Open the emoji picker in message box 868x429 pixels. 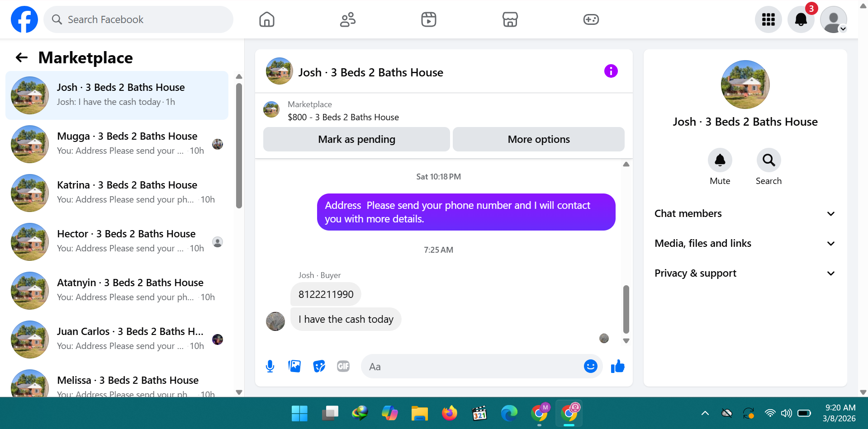pos(591,366)
